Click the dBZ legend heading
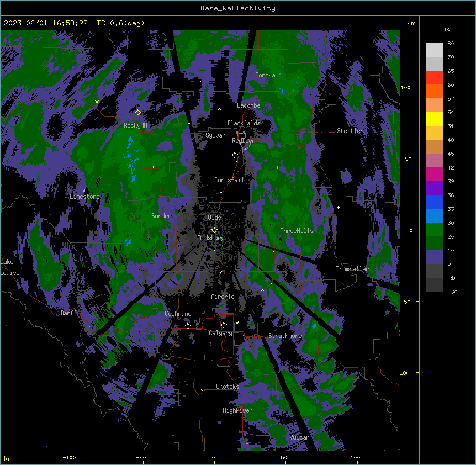Viewport: 476px width, 465px height. [447, 29]
